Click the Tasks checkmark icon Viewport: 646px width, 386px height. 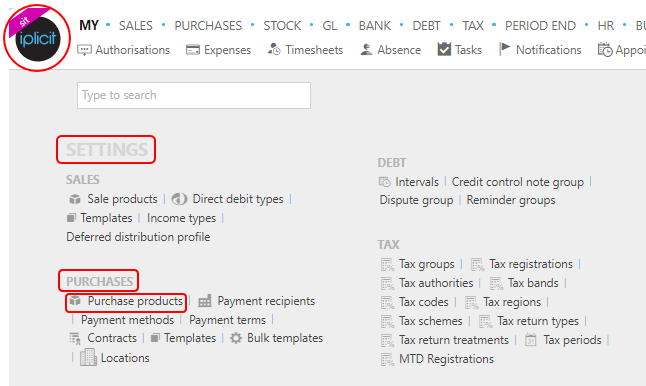point(444,49)
